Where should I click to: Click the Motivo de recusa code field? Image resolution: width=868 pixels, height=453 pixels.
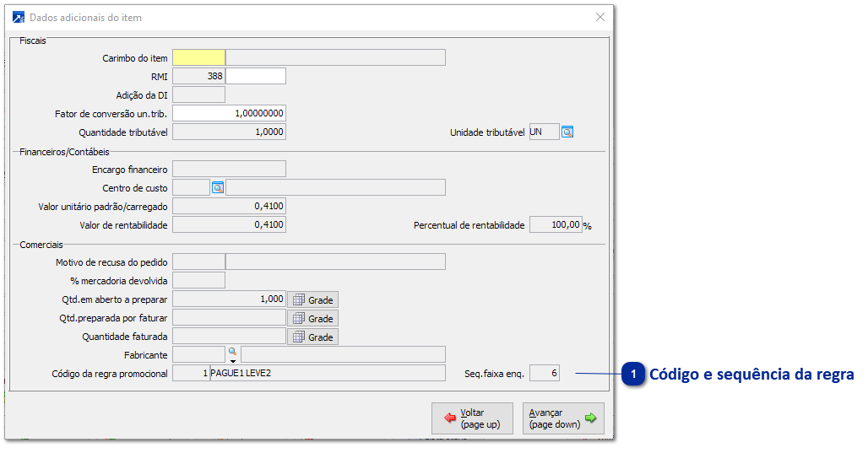tap(198, 262)
